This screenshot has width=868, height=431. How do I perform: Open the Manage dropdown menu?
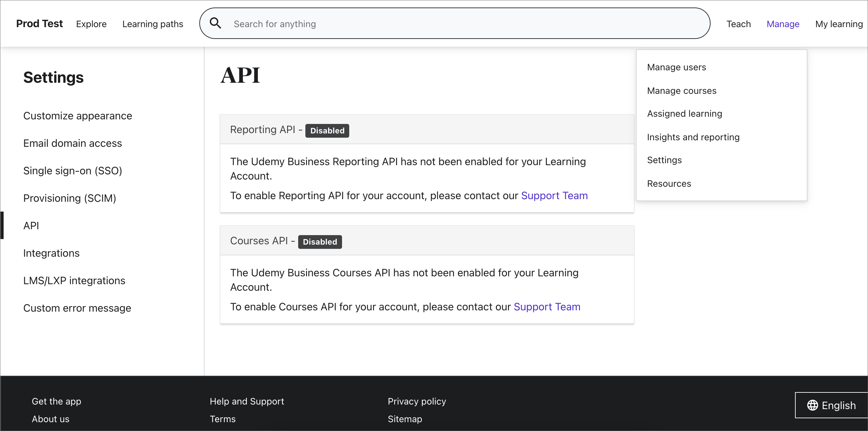783,24
